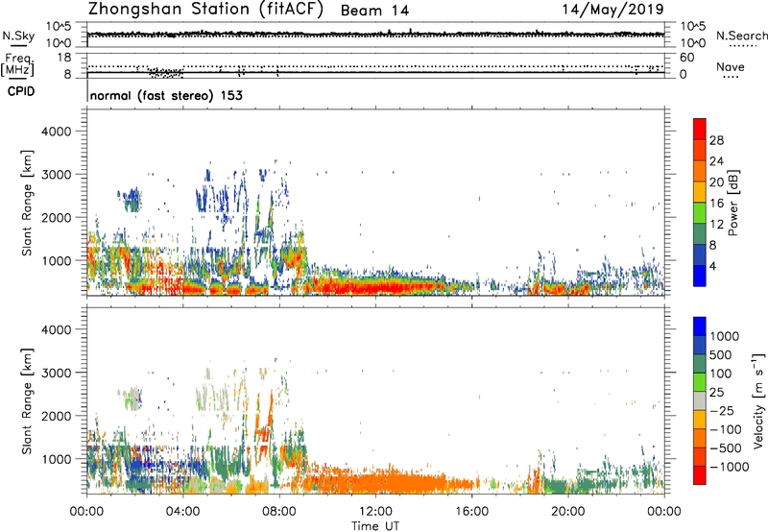Click the Nave axis value '60'

coord(686,58)
